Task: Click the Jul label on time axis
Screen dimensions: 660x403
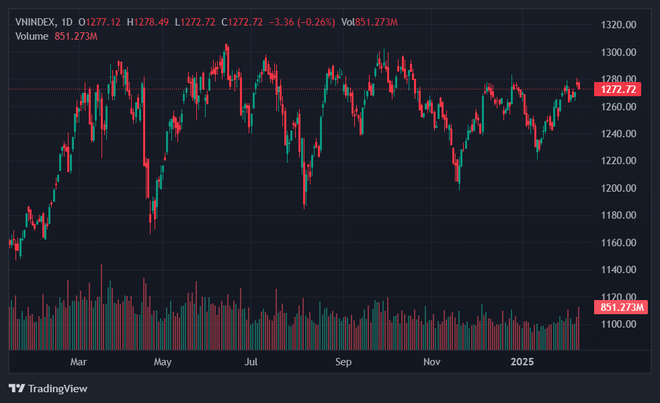Action: (251, 362)
